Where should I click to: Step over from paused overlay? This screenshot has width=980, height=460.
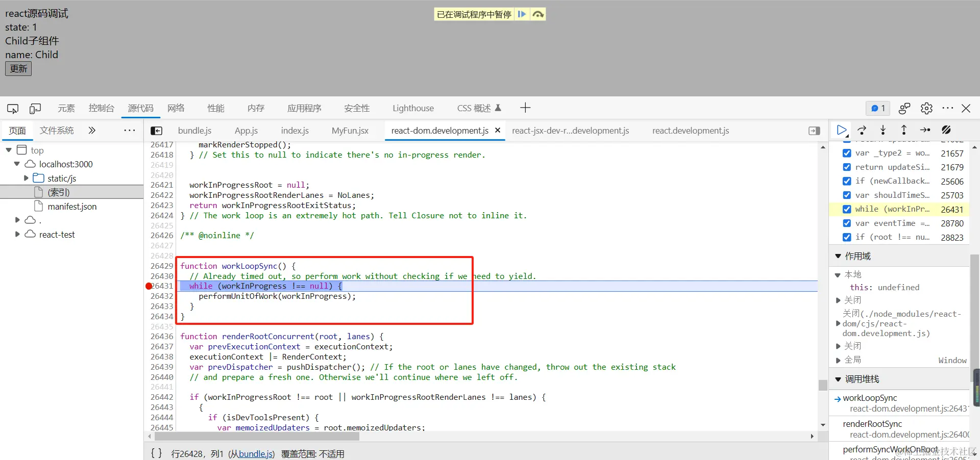[x=538, y=14]
